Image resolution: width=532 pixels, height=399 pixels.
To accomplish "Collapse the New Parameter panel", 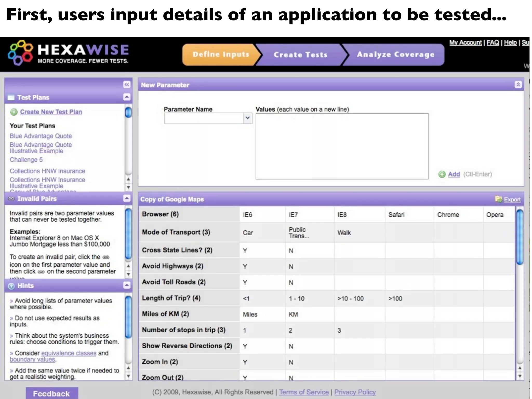I will click(x=518, y=84).
